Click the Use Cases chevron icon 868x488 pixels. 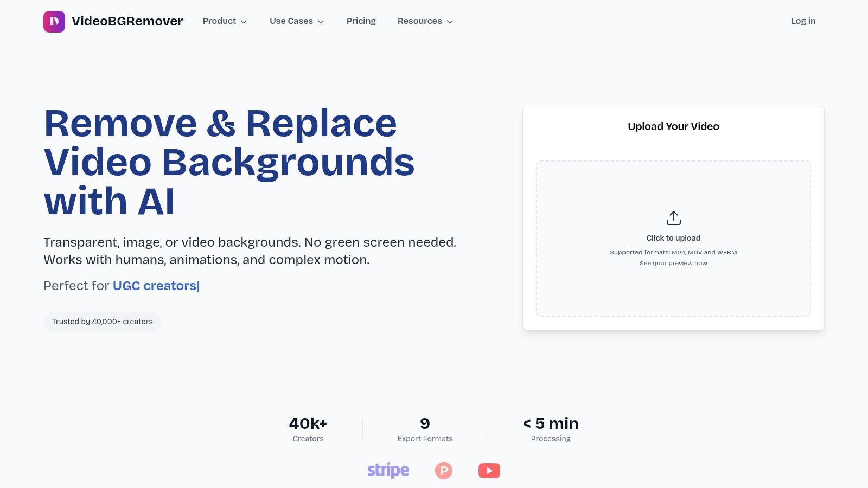321,22
